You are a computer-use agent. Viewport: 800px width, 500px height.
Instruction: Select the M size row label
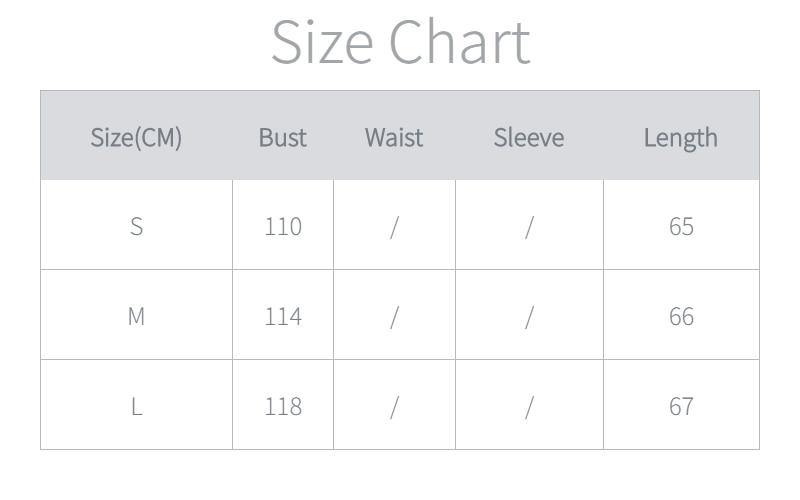point(136,316)
